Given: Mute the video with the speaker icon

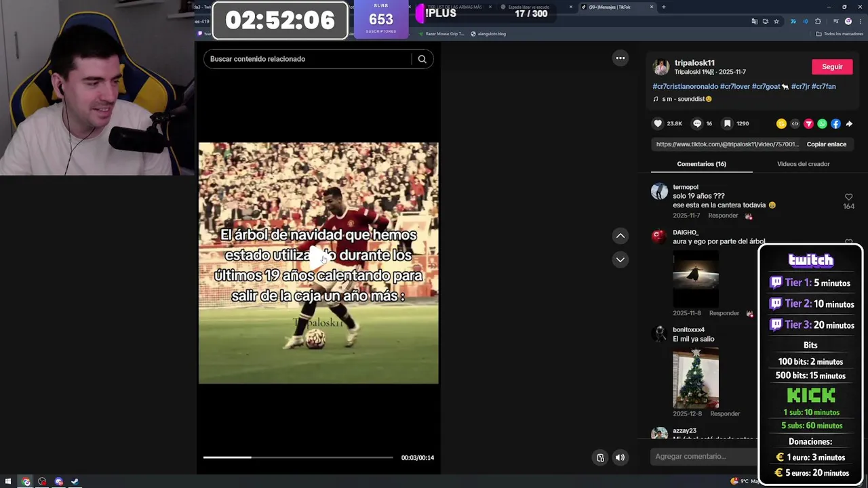Looking at the screenshot, I should click(620, 457).
